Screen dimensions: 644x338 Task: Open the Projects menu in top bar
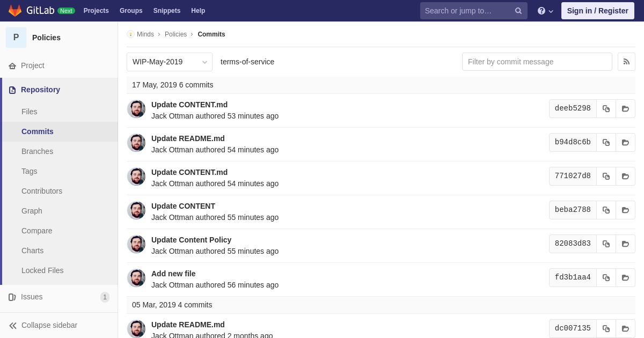(96, 11)
